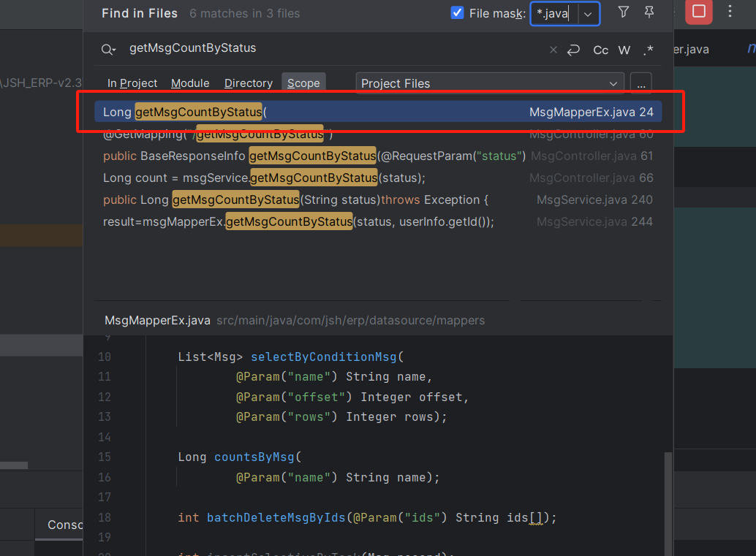Image resolution: width=756 pixels, height=556 pixels.
Task: Click the src/main/java/com/jsh/erp/datasource/mappers path
Action: click(x=350, y=321)
